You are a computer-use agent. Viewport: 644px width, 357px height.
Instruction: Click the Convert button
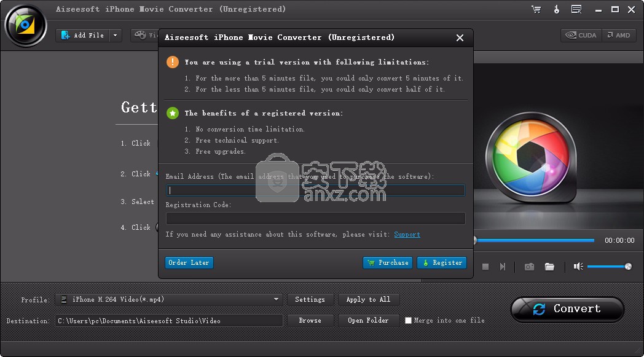[x=568, y=309]
